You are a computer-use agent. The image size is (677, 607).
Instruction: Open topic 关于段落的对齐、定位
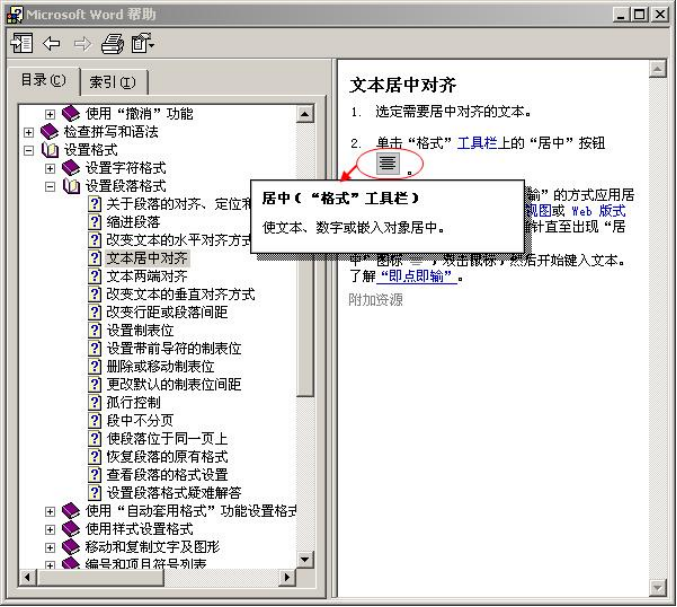178,204
